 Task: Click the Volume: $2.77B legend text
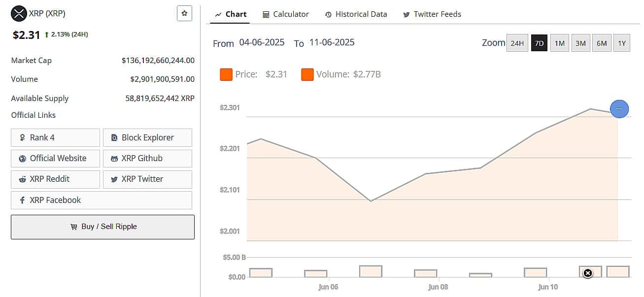[x=348, y=75]
